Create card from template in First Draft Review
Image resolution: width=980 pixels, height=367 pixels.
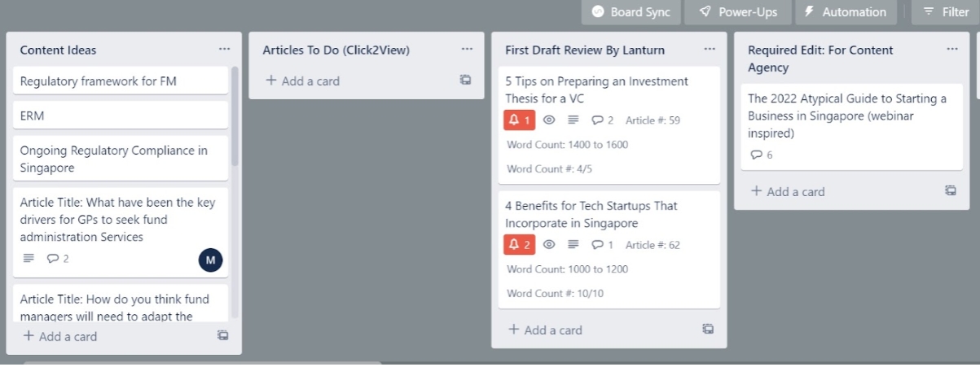click(x=708, y=329)
